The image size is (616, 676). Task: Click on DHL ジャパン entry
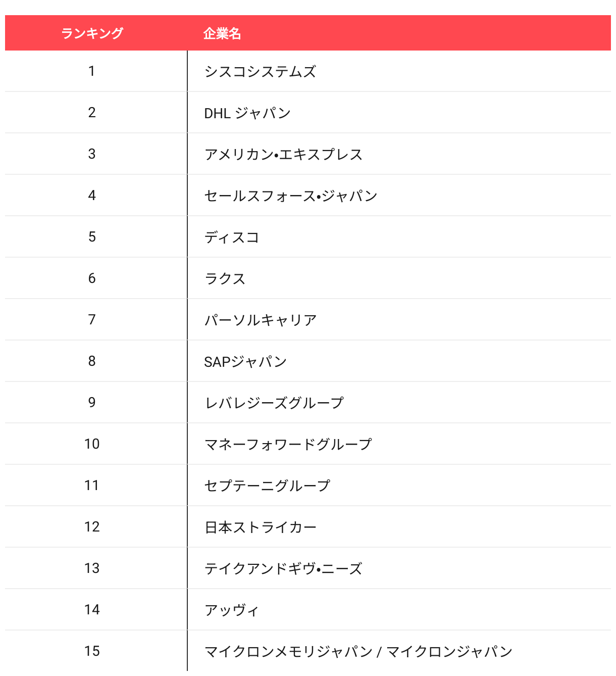[x=247, y=113]
